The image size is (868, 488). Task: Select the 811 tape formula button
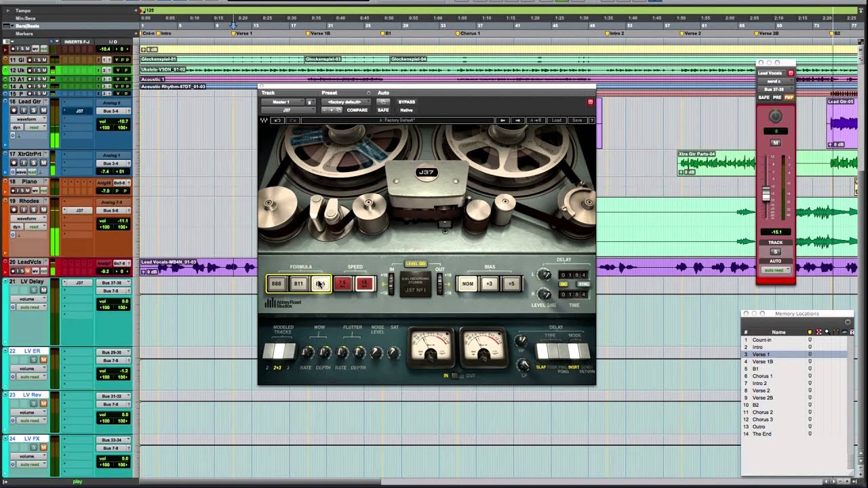298,284
